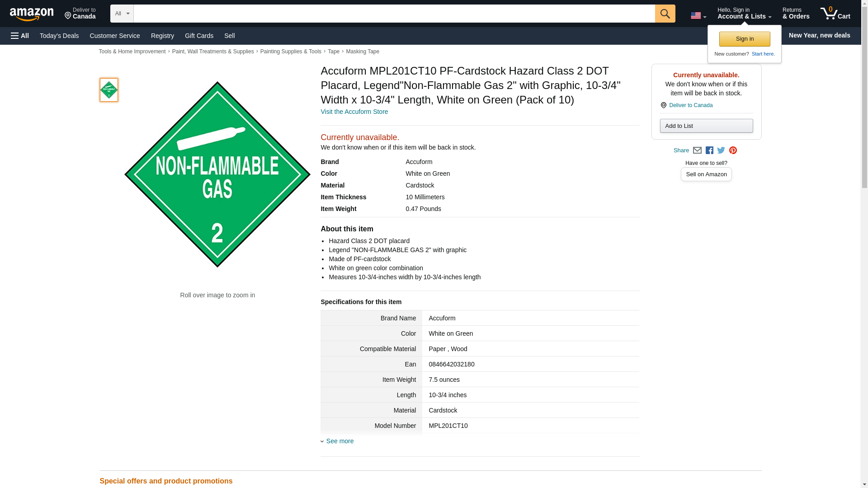Viewport: 868px width, 488px height.
Task: Click the Masking Tape breadcrumb link
Action: coord(362,52)
